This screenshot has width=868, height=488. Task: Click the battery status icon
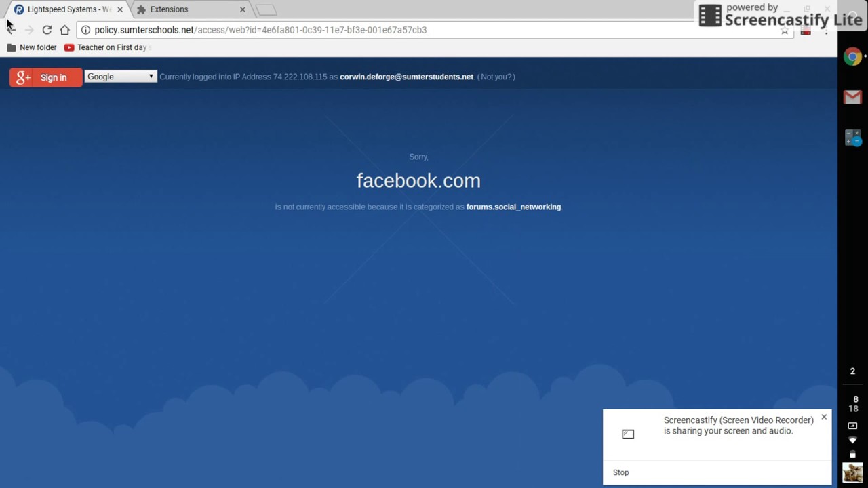(853, 454)
